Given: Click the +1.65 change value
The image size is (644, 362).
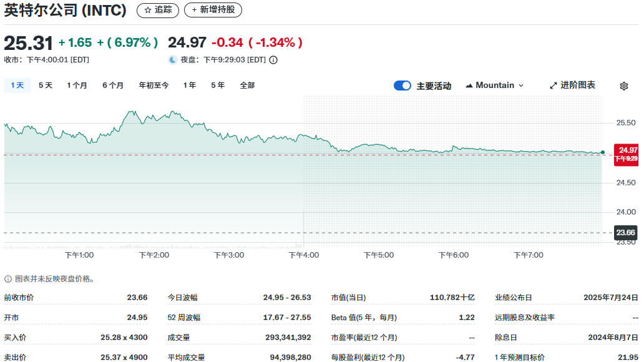Looking at the screenshot, I should pyautogui.click(x=75, y=42).
